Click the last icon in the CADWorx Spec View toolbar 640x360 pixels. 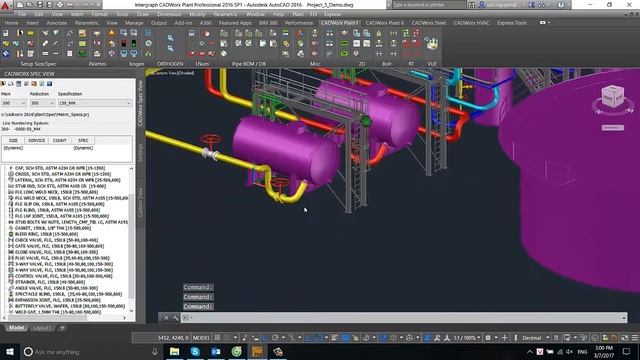[x=49, y=84]
